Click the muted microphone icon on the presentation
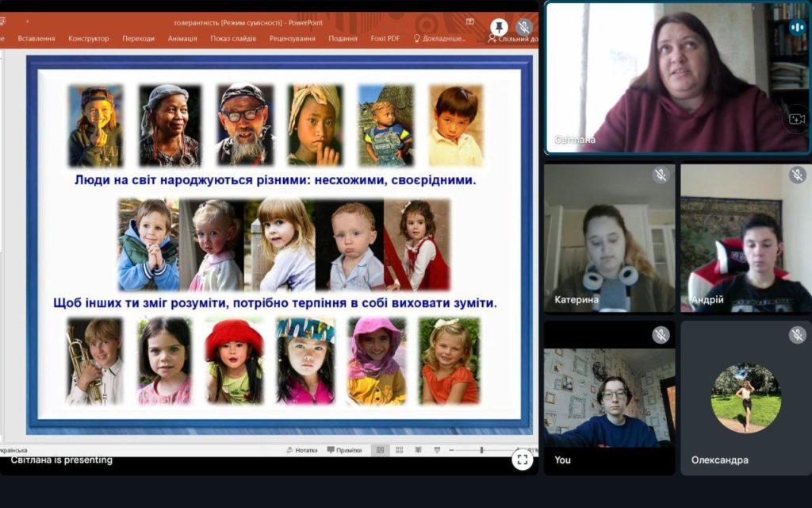 523,28
